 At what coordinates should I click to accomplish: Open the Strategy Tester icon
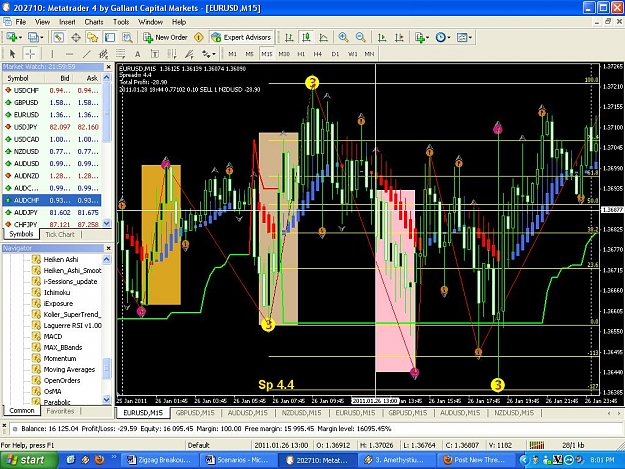pyautogui.click(x=127, y=37)
